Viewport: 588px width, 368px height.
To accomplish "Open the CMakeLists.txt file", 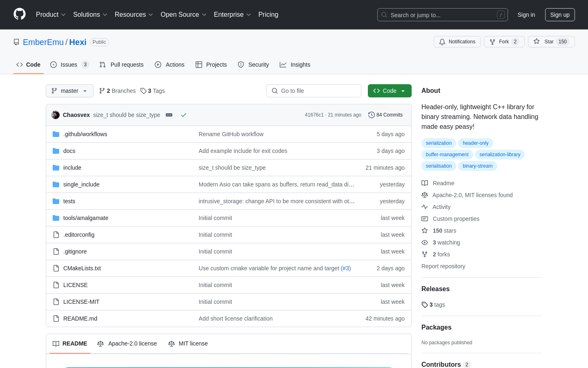I will (x=82, y=268).
